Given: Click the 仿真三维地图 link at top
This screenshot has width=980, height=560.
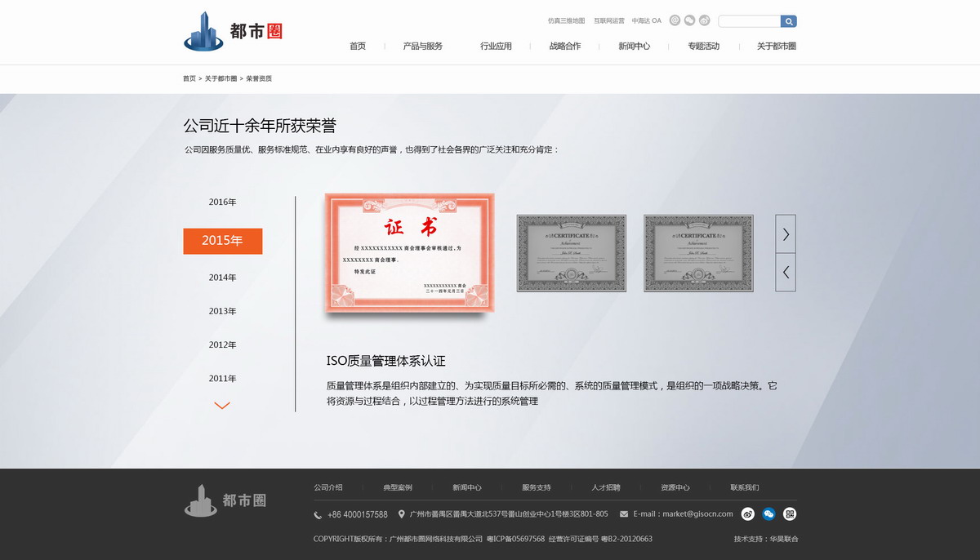Looking at the screenshot, I should pyautogui.click(x=566, y=21).
